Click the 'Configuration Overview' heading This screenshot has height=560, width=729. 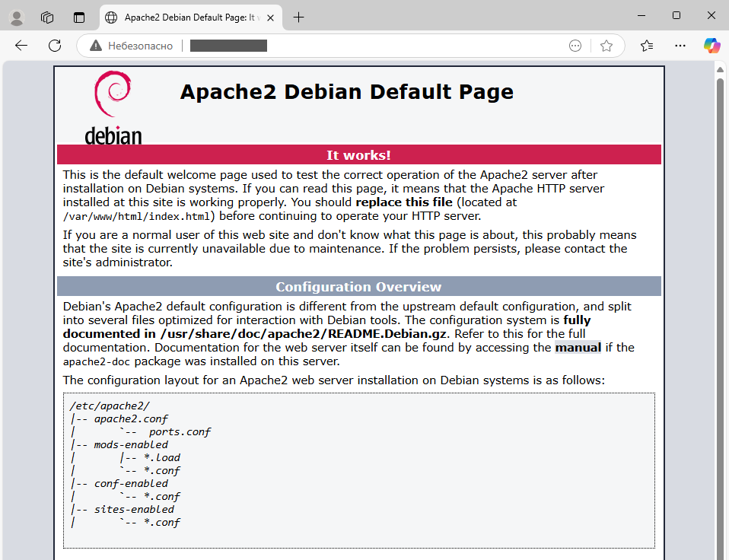pyautogui.click(x=358, y=287)
